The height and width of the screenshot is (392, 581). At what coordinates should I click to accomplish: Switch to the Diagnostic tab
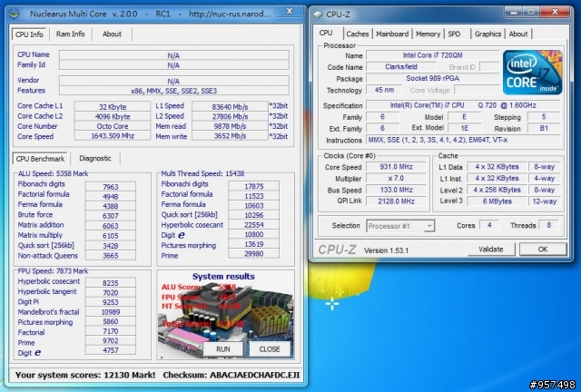point(94,159)
